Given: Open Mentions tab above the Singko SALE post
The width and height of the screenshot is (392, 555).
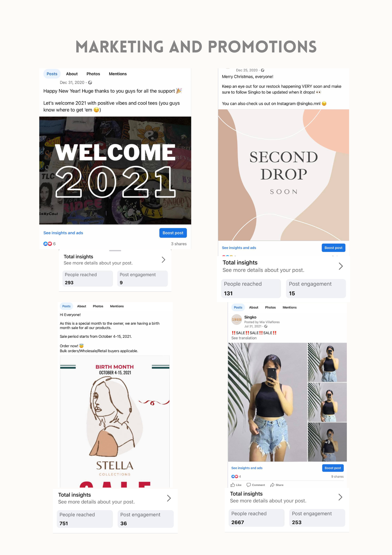Looking at the screenshot, I should click(289, 307).
